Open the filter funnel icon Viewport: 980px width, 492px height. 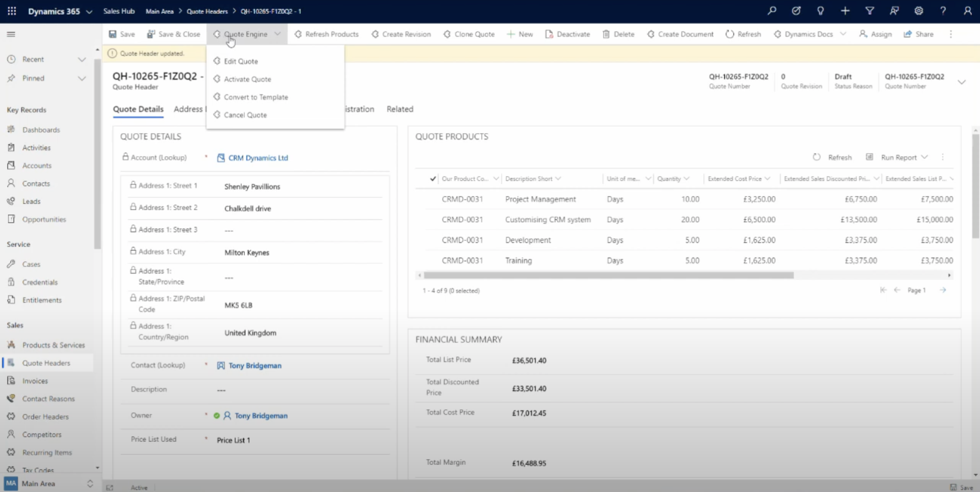870,11
